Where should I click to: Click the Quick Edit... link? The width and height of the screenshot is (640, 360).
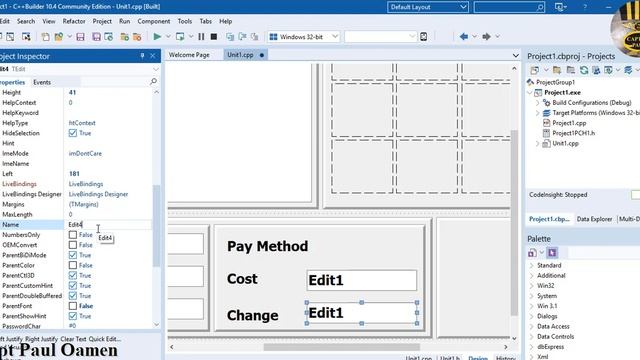pyautogui.click(x=104, y=339)
